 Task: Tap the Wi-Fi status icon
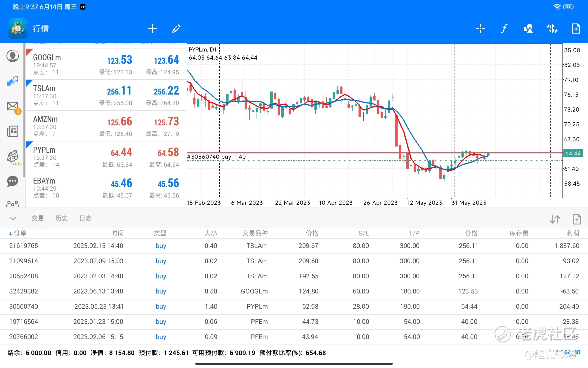(x=557, y=7)
